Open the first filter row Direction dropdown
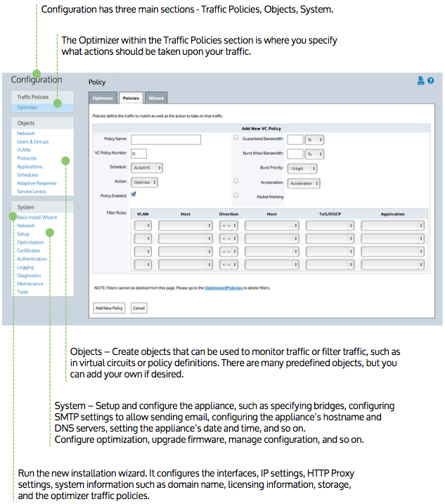The image size is (445, 504). (228, 226)
